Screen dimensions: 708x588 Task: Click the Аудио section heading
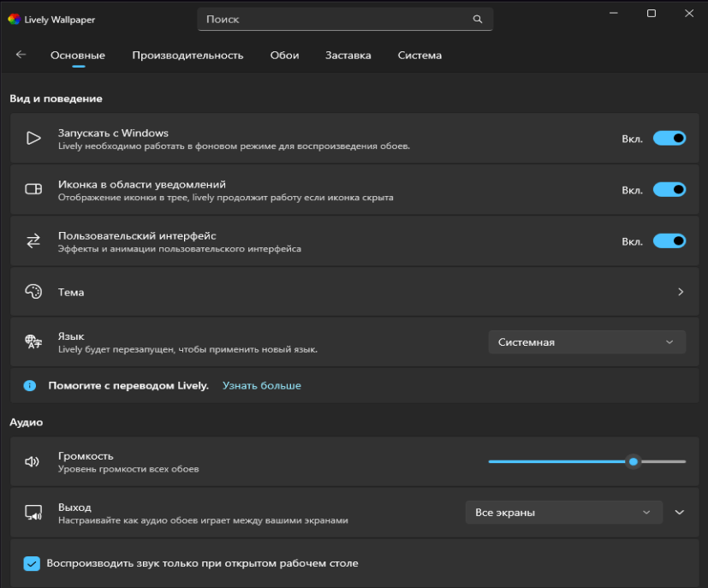point(27,423)
